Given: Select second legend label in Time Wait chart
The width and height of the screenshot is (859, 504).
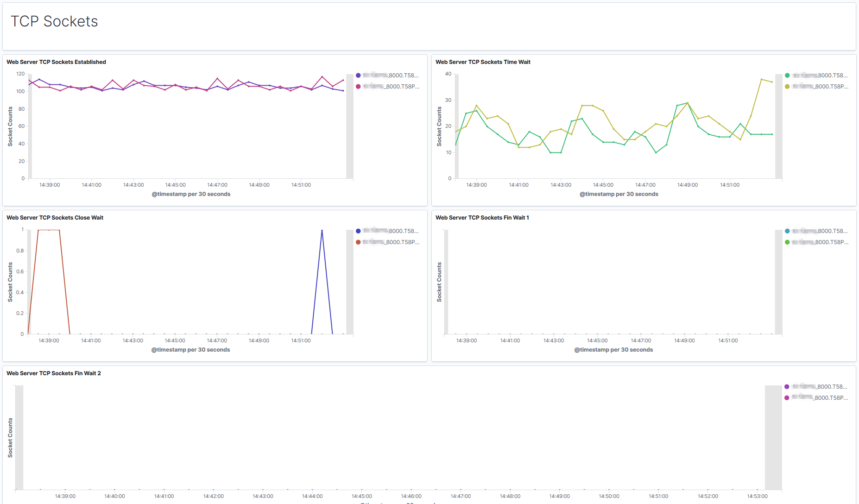Looking at the screenshot, I should [821, 87].
